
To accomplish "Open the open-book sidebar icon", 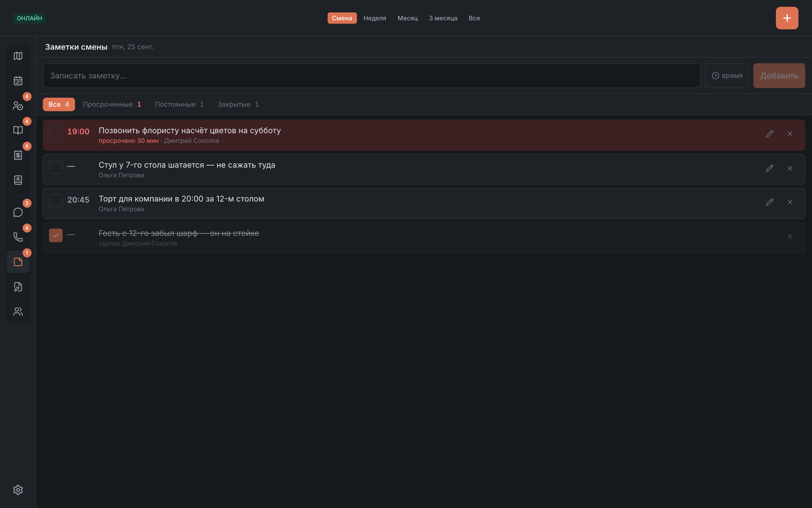I will pyautogui.click(x=18, y=130).
